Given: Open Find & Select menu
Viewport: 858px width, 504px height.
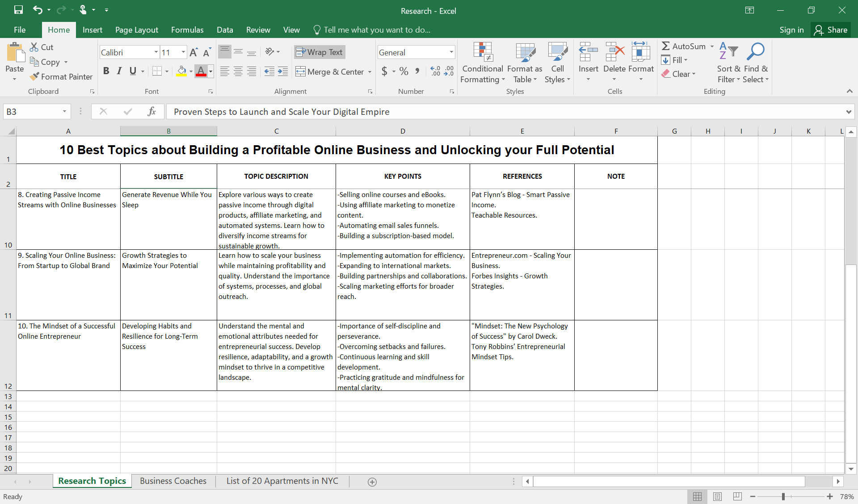Looking at the screenshot, I should click(756, 63).
